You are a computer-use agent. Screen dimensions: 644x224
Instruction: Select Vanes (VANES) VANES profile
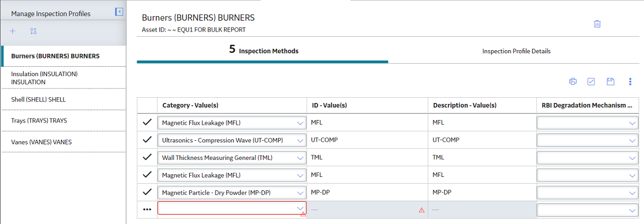tap(63, 142)
